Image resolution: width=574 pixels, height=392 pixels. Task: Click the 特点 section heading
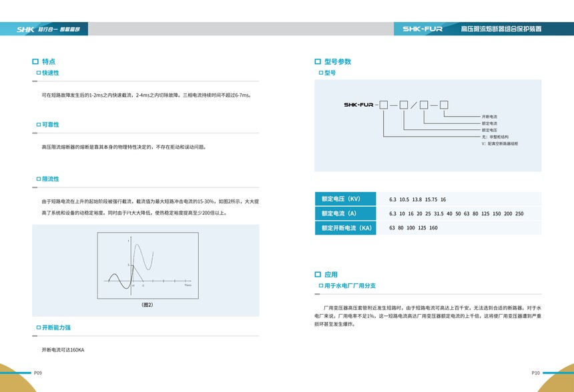[49, 61]
